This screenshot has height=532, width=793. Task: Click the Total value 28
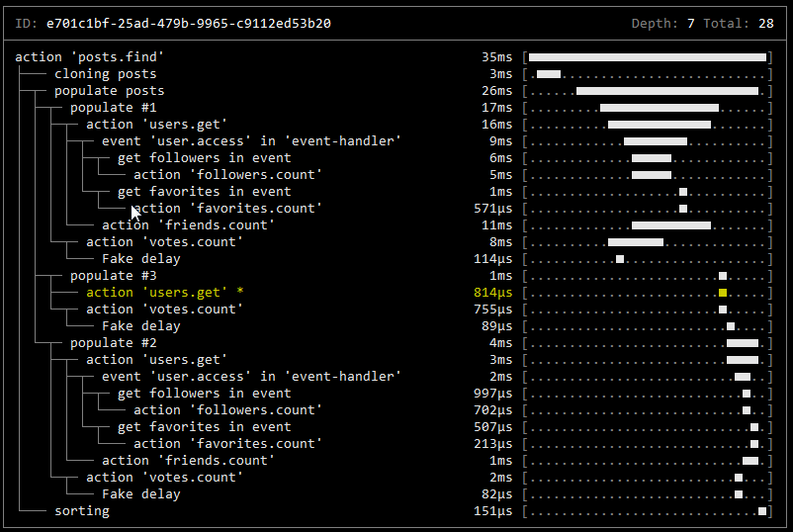[766, 24]
